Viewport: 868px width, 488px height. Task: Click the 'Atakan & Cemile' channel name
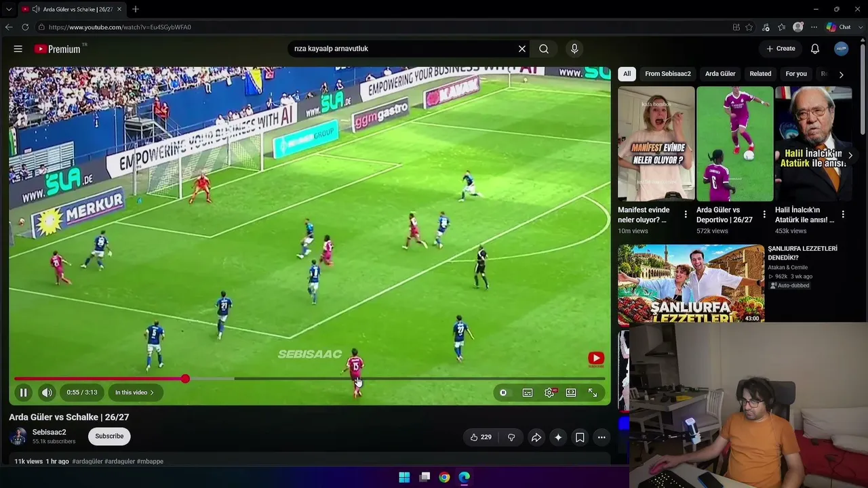(788, 268)
